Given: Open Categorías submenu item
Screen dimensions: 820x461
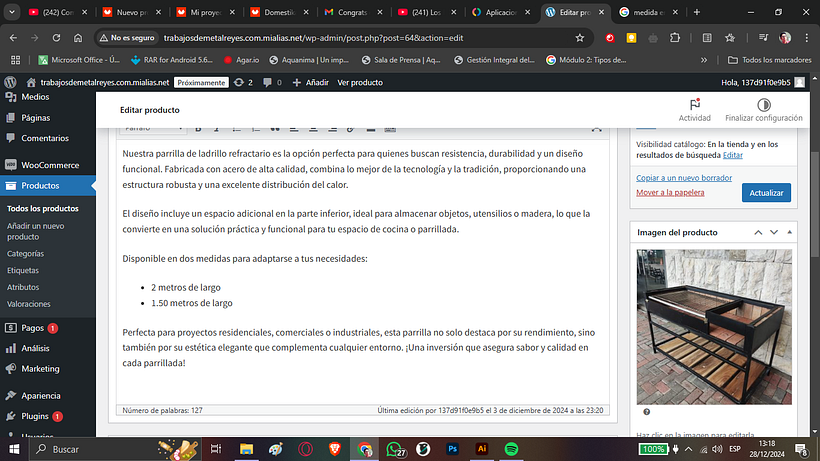Looking at the screenshot, I should [25, 253].
